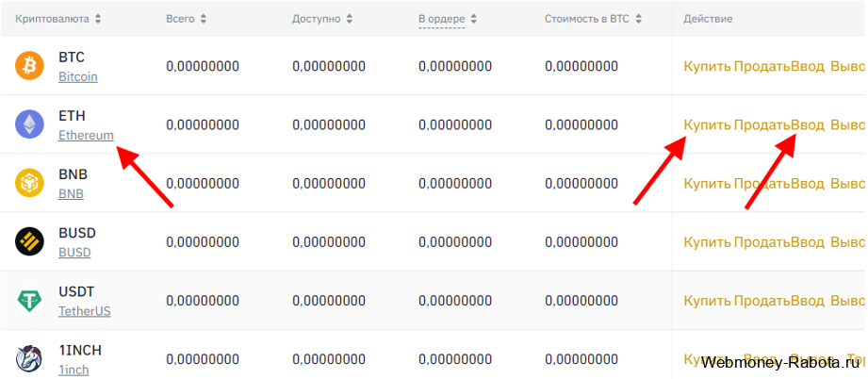Click Ввод in the BTC row

[808, 67]
